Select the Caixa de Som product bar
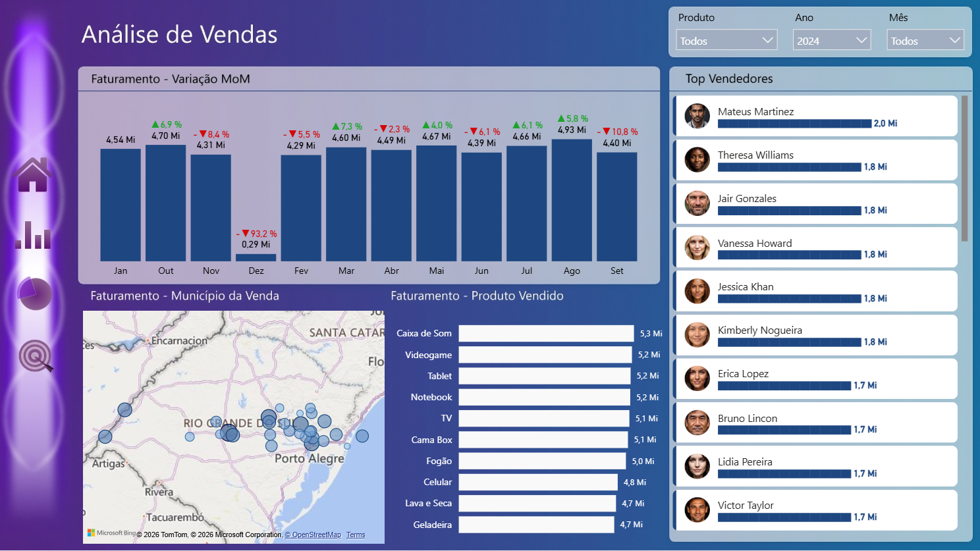This screenshot has height=551, width=980. [546, 333]
